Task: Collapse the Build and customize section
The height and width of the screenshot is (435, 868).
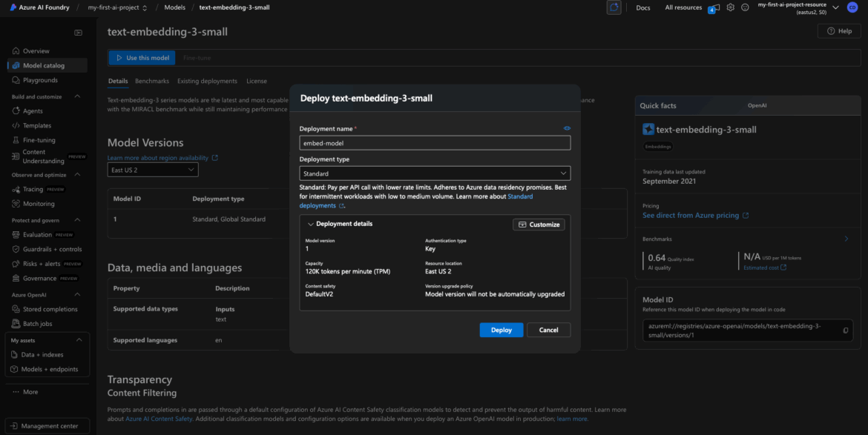Action: pos(78,96)
